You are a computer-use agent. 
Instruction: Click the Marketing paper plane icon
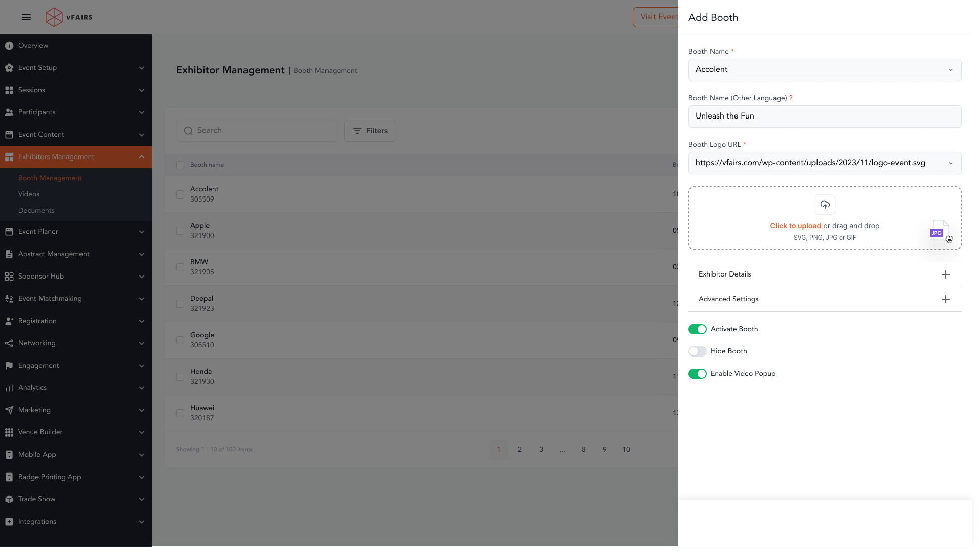click(9, 410)
